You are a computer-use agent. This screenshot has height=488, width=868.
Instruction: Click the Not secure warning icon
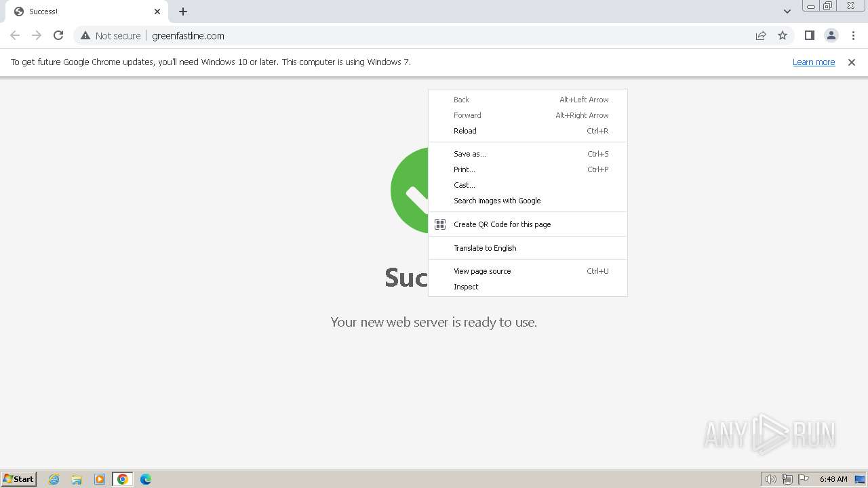[85, 35]
